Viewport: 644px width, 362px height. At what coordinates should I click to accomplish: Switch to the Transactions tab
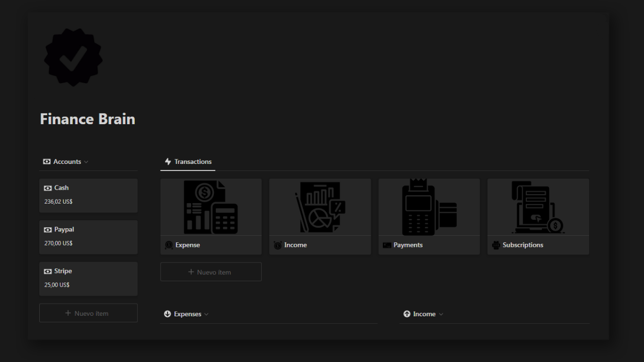click(188, 162)
